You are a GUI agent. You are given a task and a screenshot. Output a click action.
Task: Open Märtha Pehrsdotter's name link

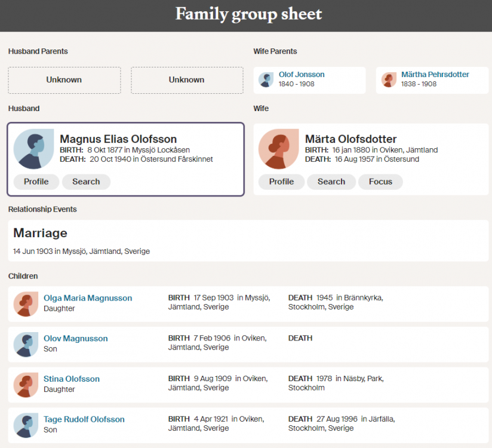[435, 75]
